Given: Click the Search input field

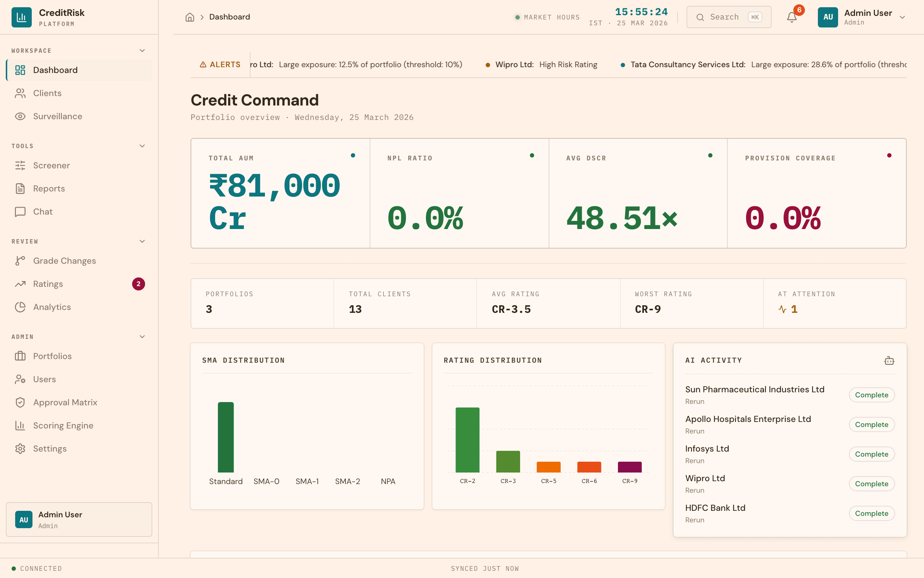Looking at the screenshot, I should [728, 17].
